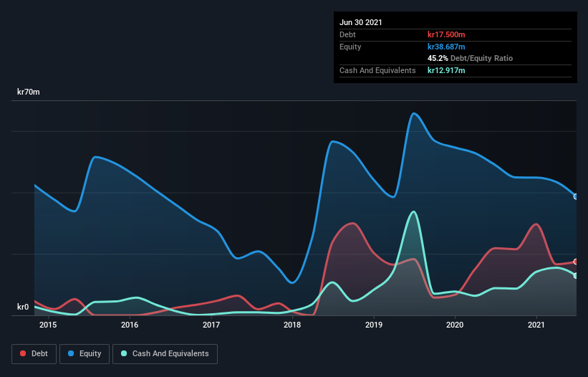Click the 45.2% Debt/Equity Ratio text
Screen dimensions: 588x377
tap(471, 58)
